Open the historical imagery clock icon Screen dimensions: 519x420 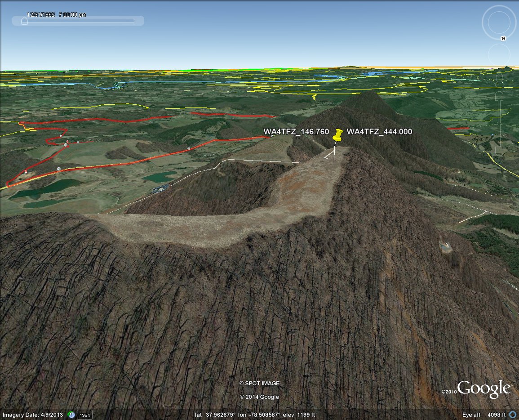71,415
